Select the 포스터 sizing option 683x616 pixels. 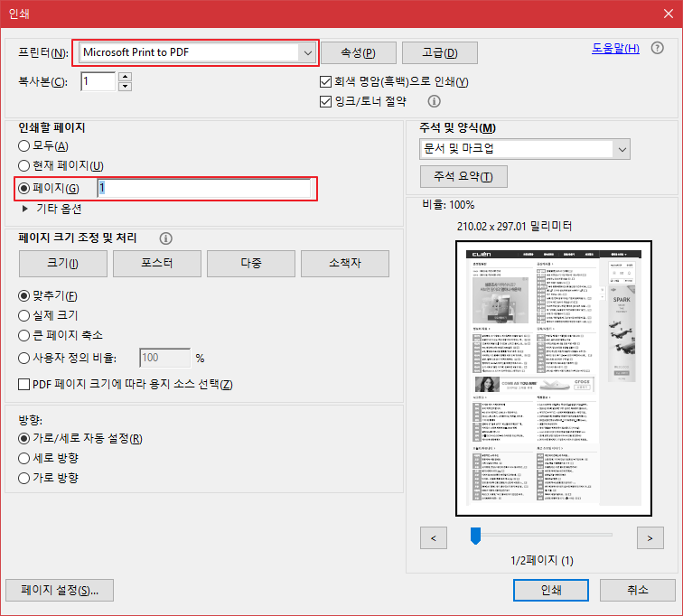157,263
